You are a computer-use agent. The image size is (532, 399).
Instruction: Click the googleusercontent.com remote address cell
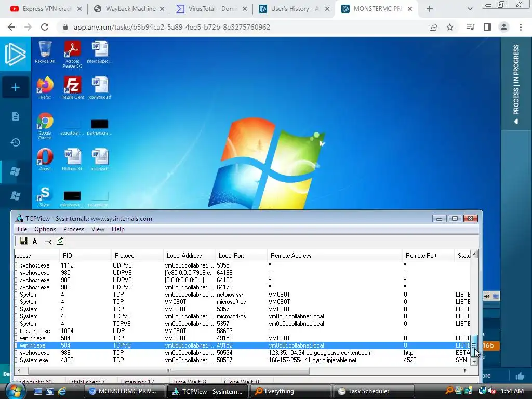tap(320, 353)
